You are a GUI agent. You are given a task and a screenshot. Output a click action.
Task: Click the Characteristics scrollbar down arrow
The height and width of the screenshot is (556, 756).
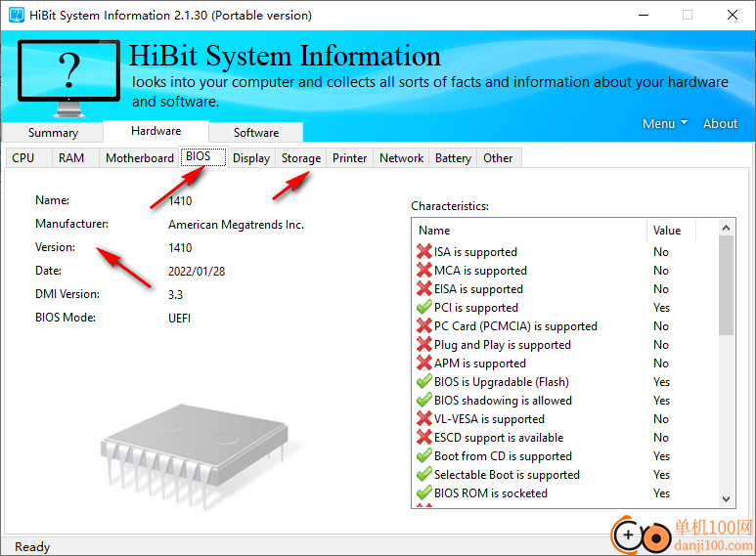[x=726, y=499]
